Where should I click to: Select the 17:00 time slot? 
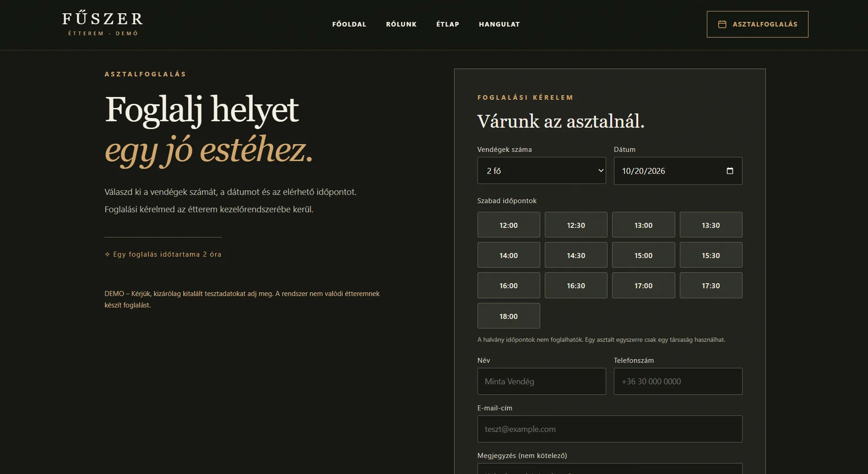point(643,285)
